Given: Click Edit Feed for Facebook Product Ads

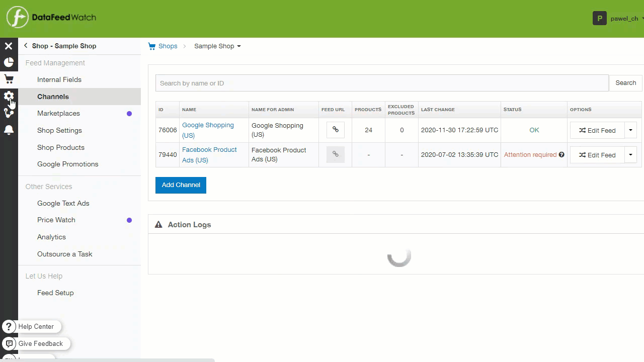Looking at the screenshot, I should tap(597, 155).
